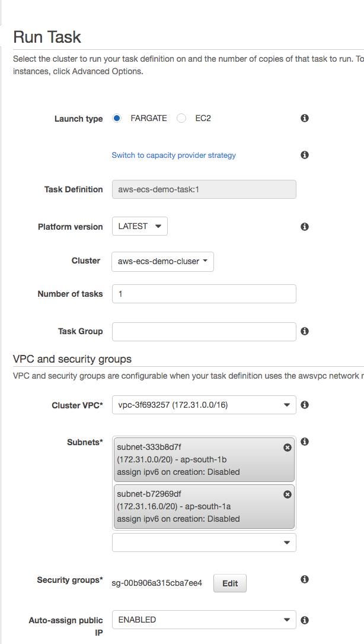Click inside the Task Group field
This screenshot has width=364, height=644.
coord(204,331)
